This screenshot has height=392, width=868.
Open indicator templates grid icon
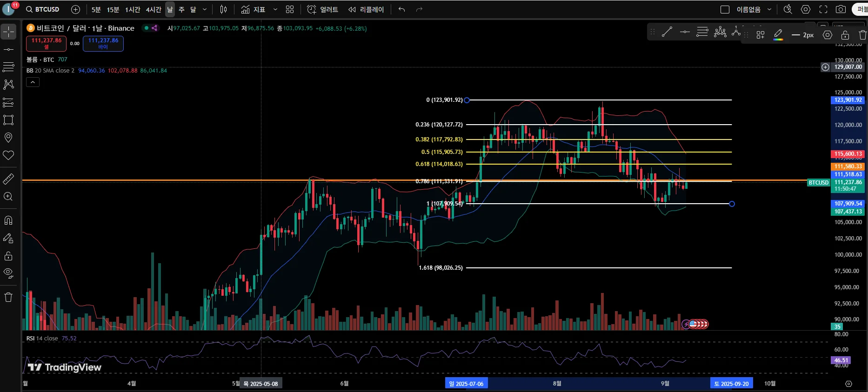290,9
